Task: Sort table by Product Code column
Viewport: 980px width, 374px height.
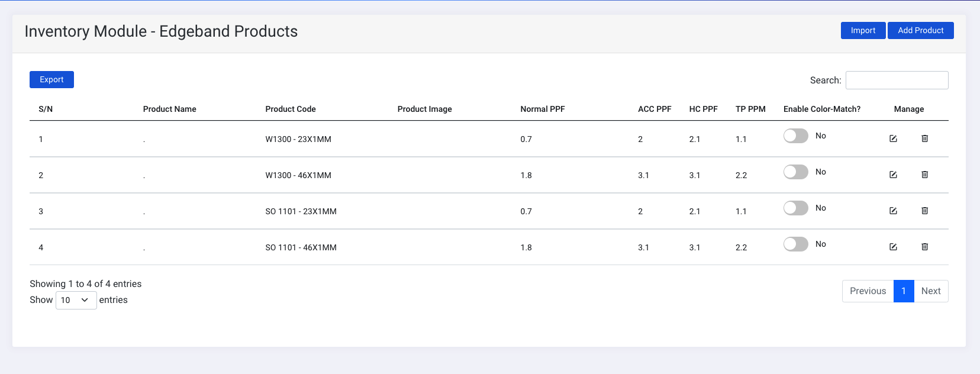Action: coord(290,109)
